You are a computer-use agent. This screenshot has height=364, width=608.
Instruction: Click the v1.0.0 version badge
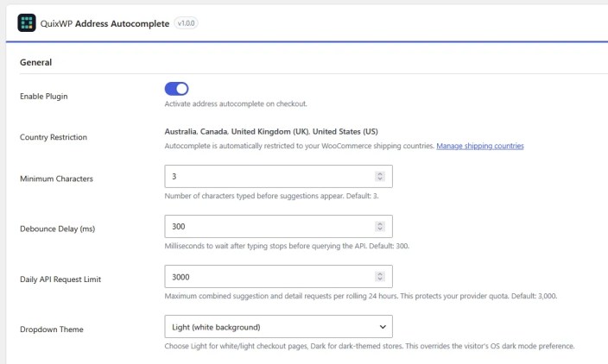click(187, 23)
